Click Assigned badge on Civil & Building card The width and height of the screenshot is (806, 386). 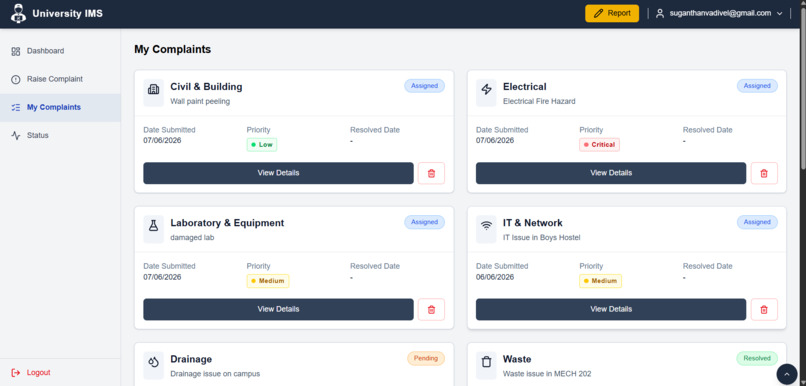coord(424,86)
